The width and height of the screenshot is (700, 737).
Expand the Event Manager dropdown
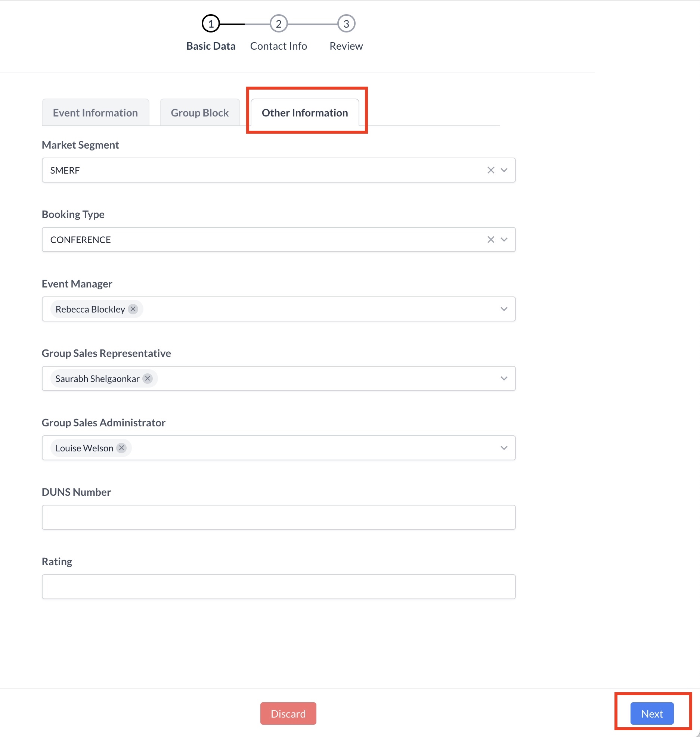pos(504,309)
